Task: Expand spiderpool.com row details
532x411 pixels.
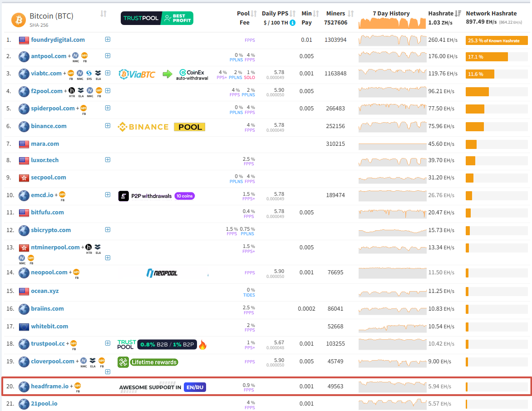Action: 108,108
